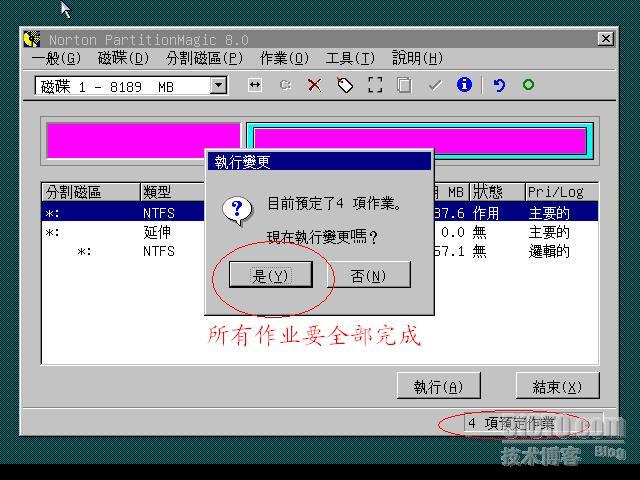The image size is (640, 480).
Task: Click the 現在執行變更嗎? text
Action: point(322,237)
